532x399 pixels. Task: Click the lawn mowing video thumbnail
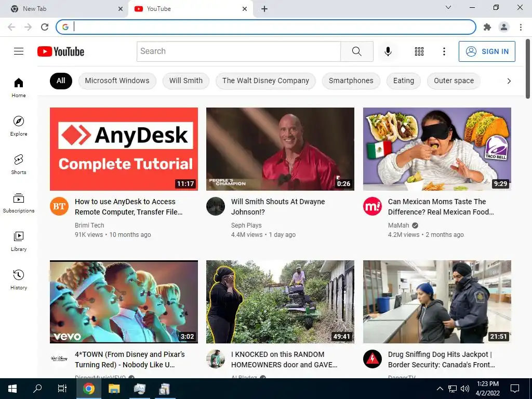click(x=280, y=302)
